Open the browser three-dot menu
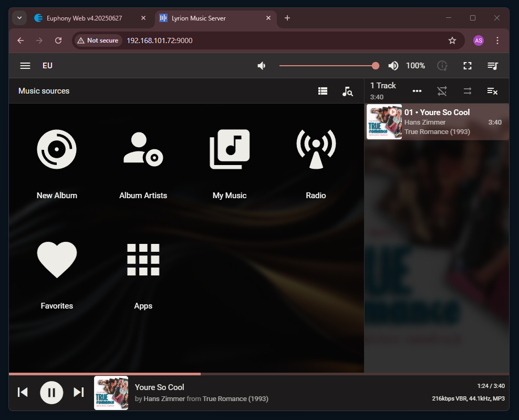 (497, 40)
